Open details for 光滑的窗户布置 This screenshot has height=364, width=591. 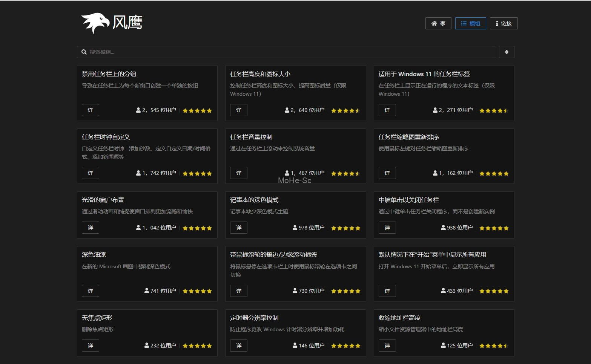(91, 228)
